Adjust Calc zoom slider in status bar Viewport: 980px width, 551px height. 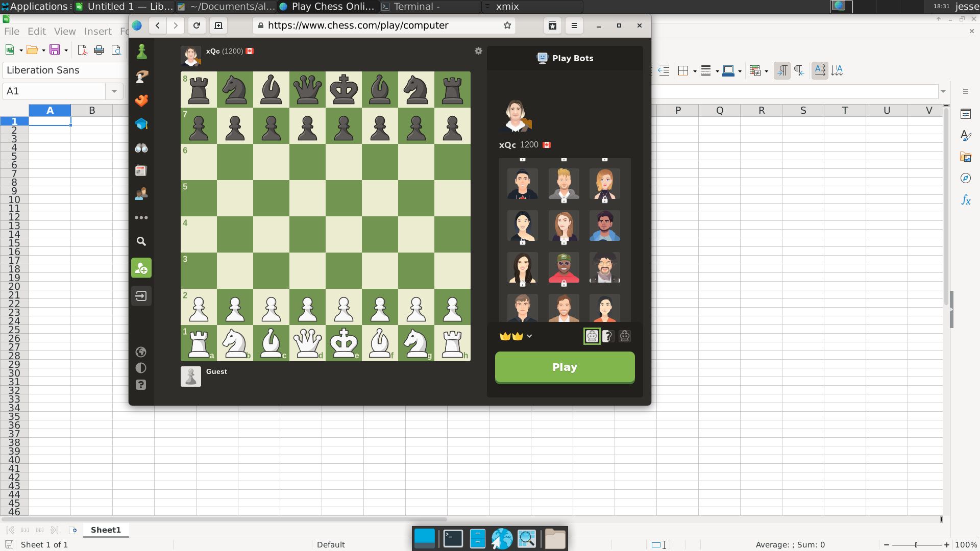(917, 545)
